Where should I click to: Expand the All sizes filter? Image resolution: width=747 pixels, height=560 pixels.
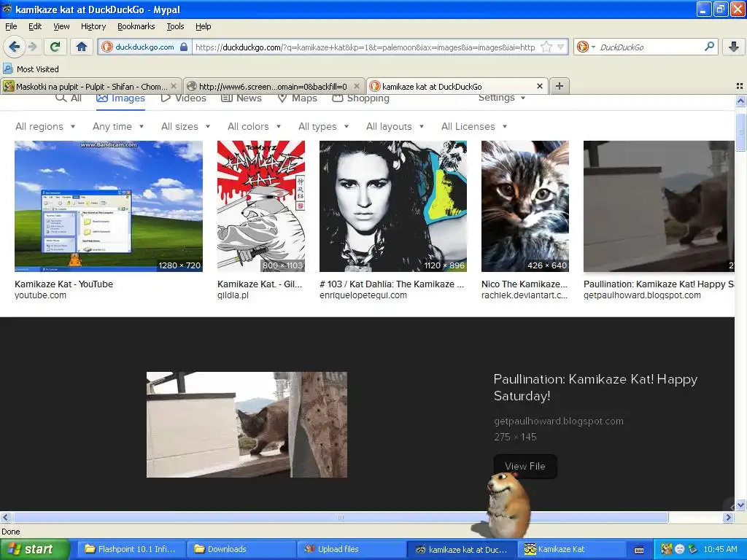tap(186, 126)
